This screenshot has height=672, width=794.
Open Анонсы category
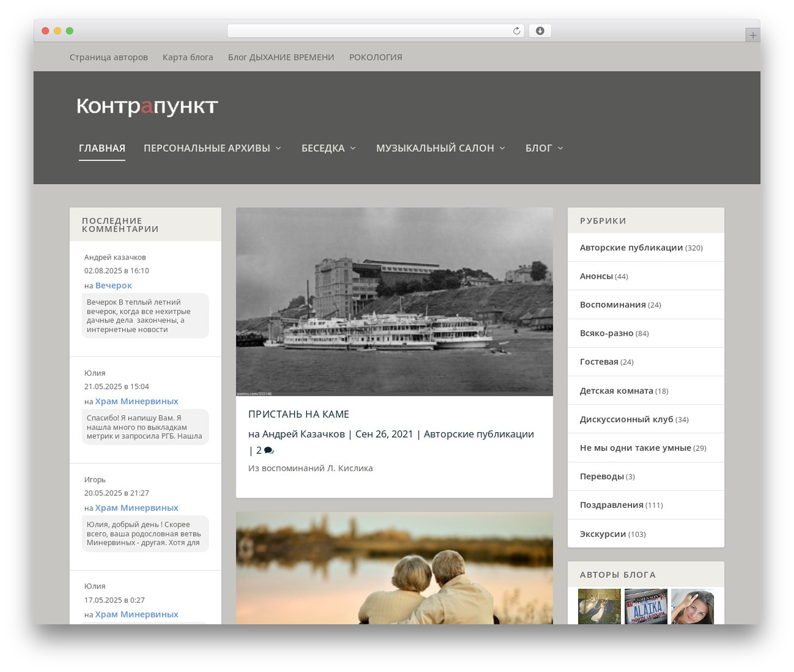click(596, 276)
